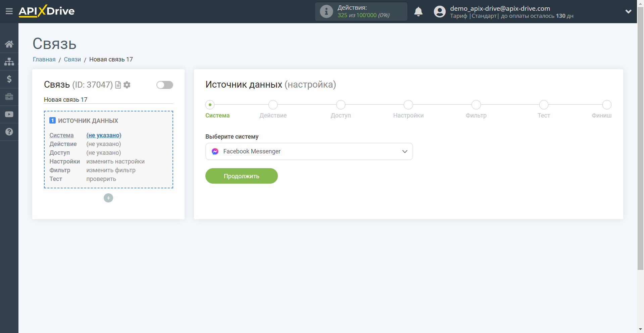
Task: Expand the account menu chevron
Action: pyautogui.click(x=628, y=11)
